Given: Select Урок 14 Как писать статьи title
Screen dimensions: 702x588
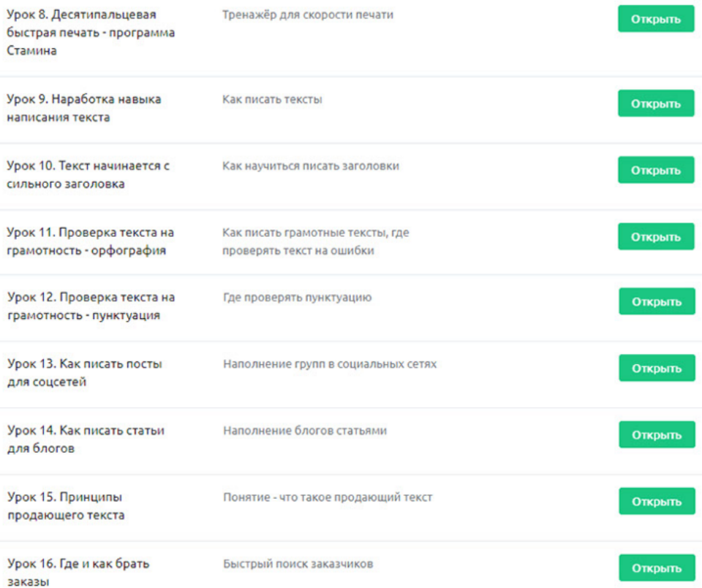Looking at the screenshot, I should click(x=85, y=440).
